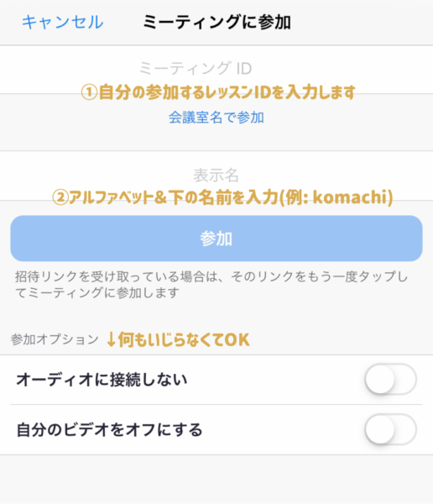Focus the ミーティング ID input field
This screenshot has width=433, height=504.
pyautogui.click(x=216, y=70)
